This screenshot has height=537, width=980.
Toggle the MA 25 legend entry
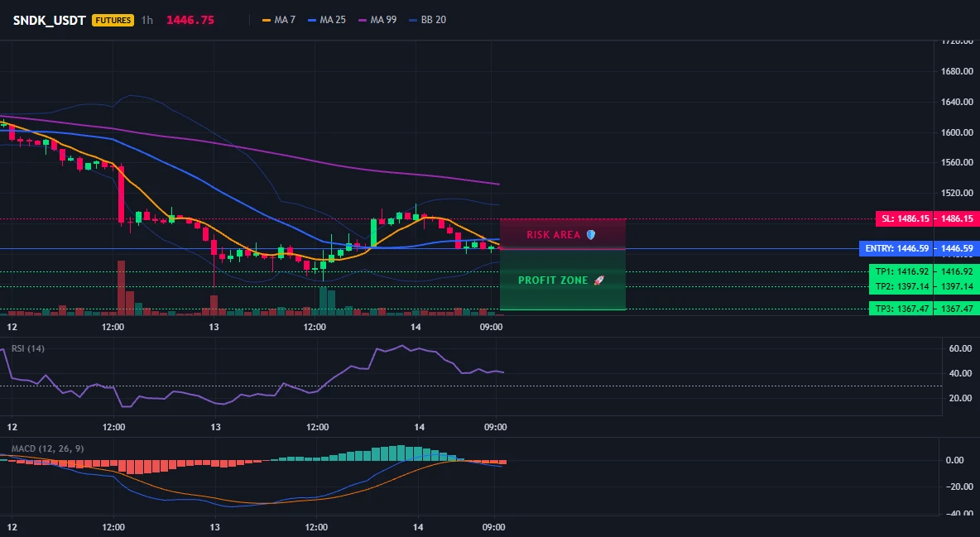tap(327, 20)
